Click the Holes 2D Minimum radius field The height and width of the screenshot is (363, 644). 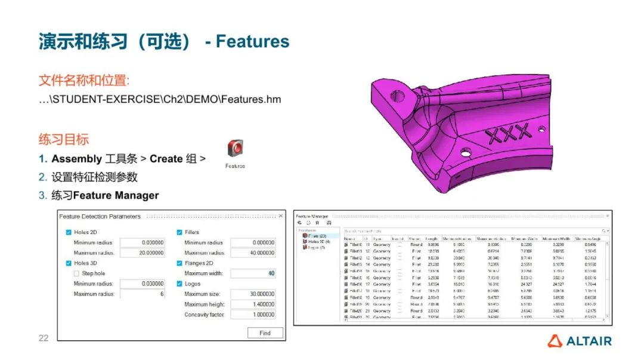(x=143, y=242)
